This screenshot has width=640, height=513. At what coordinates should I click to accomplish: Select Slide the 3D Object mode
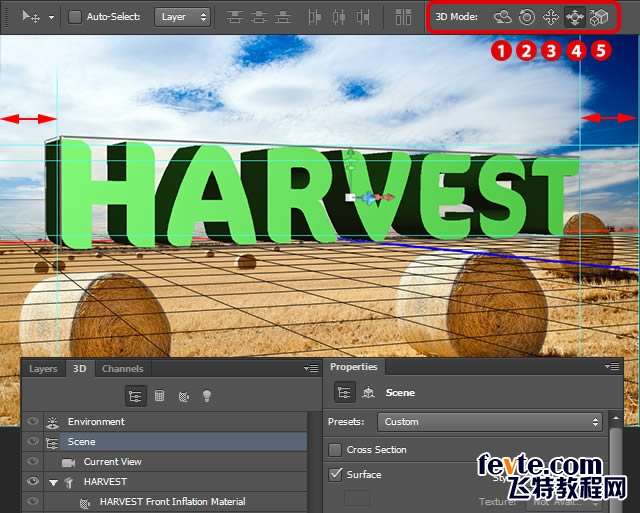coord(575,17)
